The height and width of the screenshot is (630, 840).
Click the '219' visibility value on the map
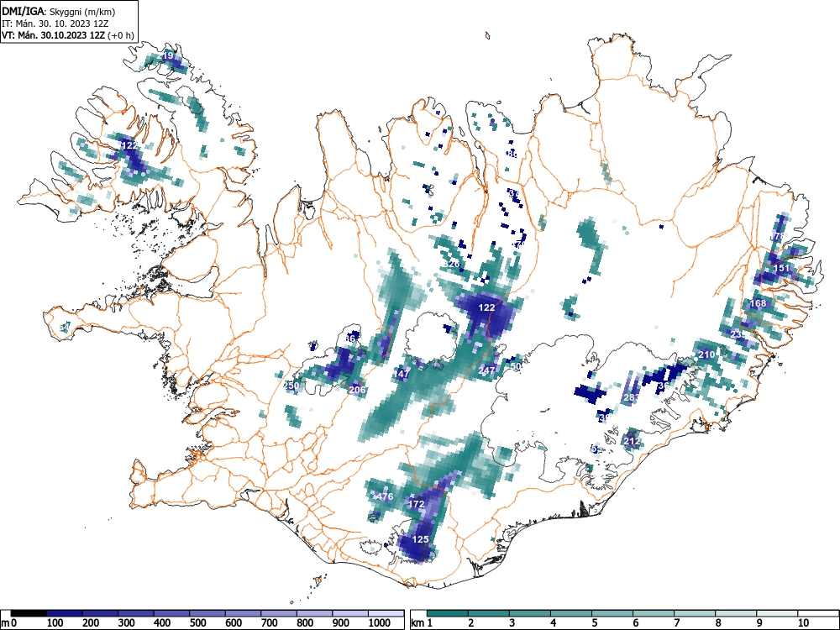click(165, 55)
